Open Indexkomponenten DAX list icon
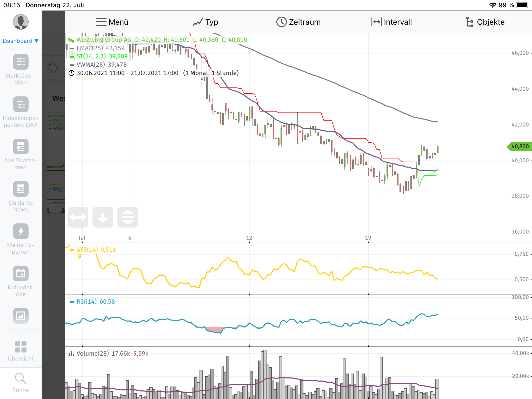Screen dimensions: 532x399 click(x=21, y=104)
